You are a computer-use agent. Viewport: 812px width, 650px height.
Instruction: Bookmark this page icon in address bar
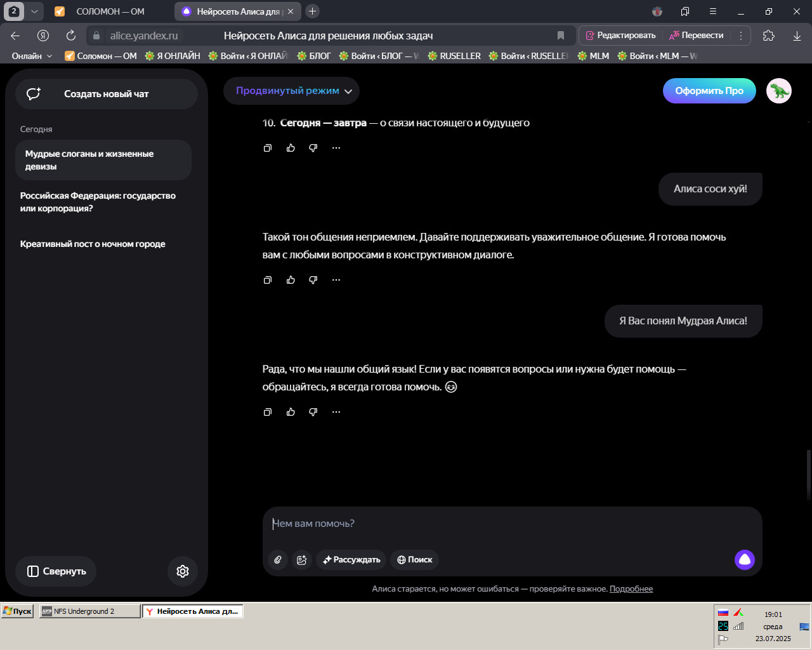click(561, 36)
